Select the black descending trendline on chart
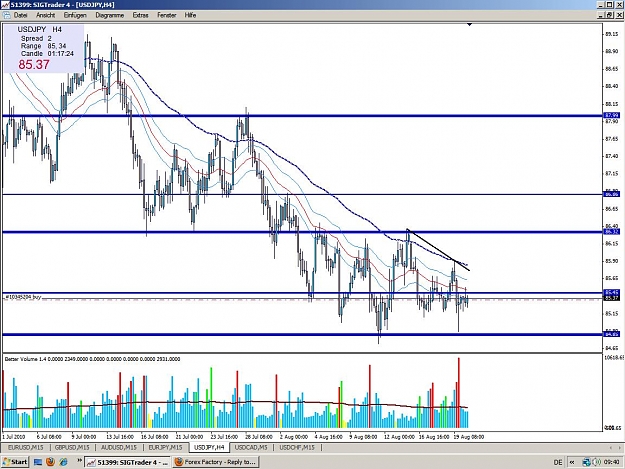This screenshot has height=469, width=625. point(438,250)
